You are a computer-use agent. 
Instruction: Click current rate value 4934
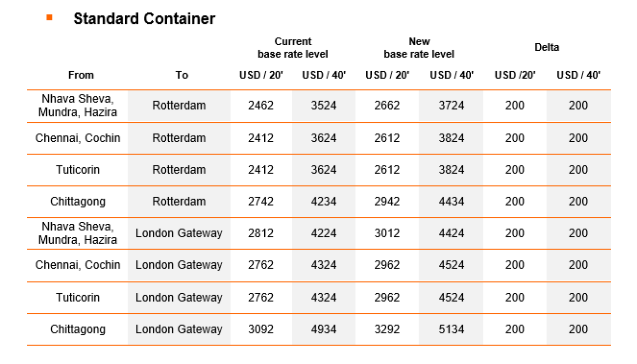pyautogui.click(x=323, y=329)
